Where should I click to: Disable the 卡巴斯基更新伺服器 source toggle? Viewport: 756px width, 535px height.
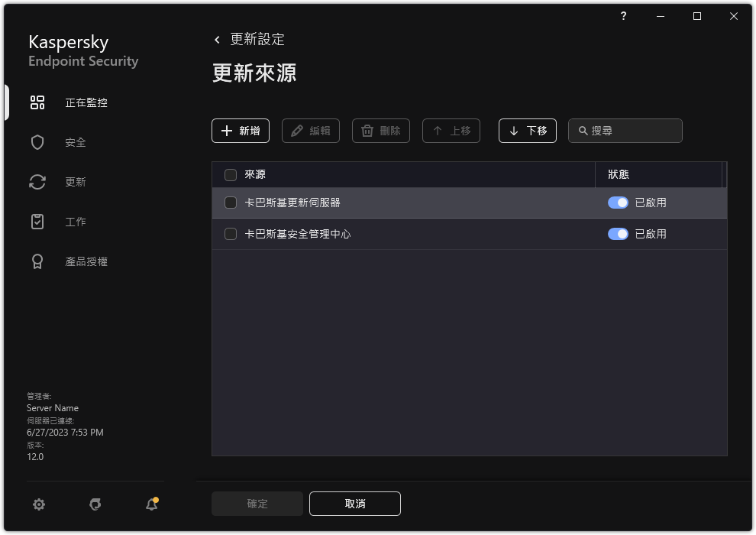tap(618, 203)
